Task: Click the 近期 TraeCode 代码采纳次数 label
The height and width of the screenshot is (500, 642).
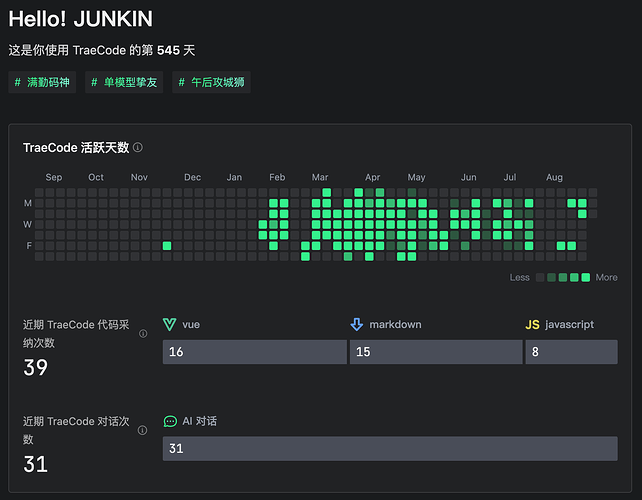Action: click(76, 334)
